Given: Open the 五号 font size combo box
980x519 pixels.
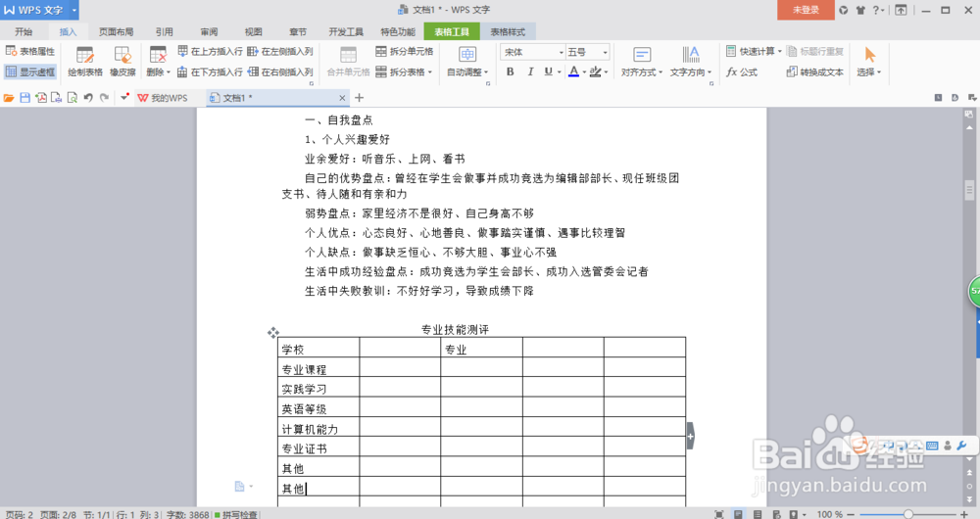Looking at the screenshot, I should click(x=587, y=52).
